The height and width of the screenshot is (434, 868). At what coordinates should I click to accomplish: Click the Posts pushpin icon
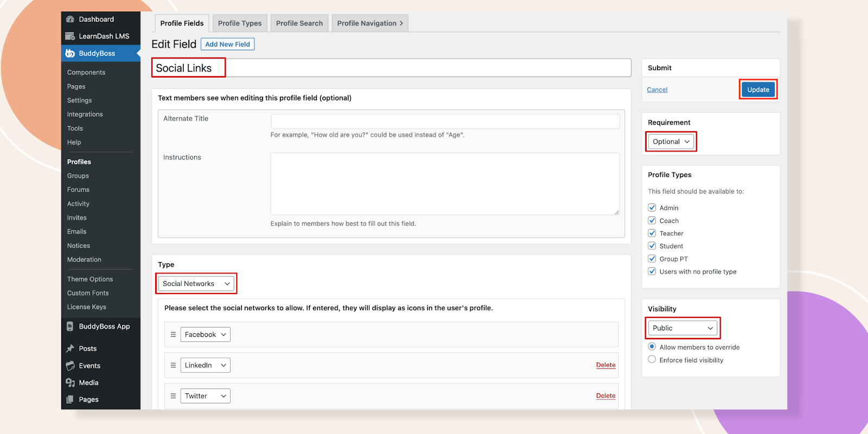[x=70, y=349]
